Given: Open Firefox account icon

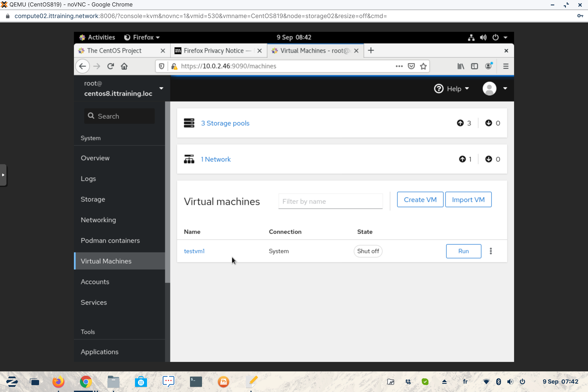Looking at the screenshot, I should pyautogui.click(x=488, y=66).
